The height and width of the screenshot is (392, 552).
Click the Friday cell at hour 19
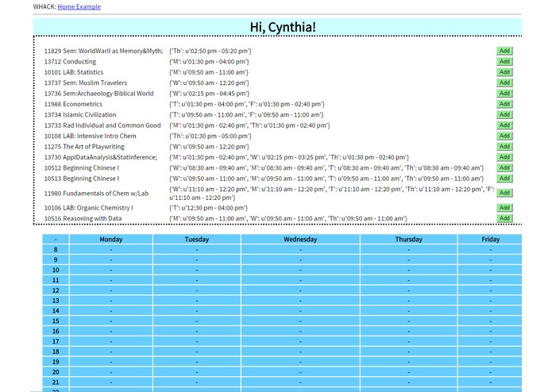[x=490, y=362]
